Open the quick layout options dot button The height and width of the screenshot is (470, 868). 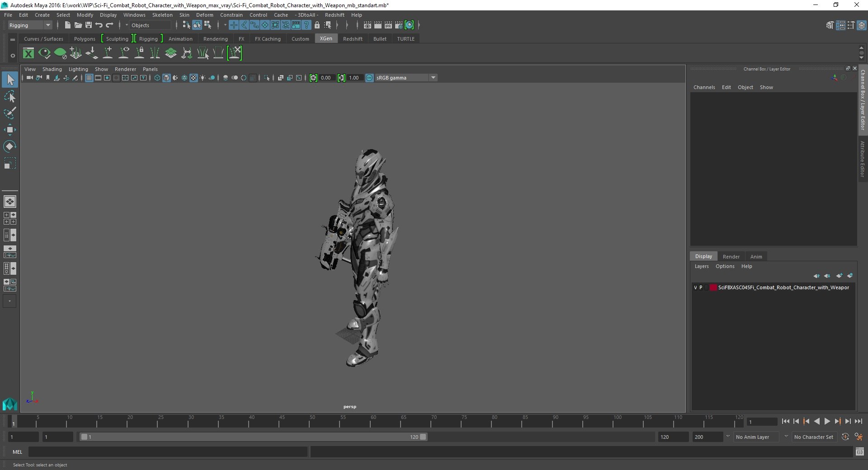click(x=9, y=301)
